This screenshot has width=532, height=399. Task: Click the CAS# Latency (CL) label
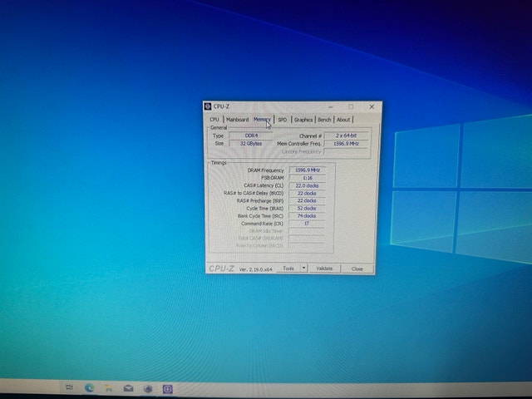coord(264,185)
